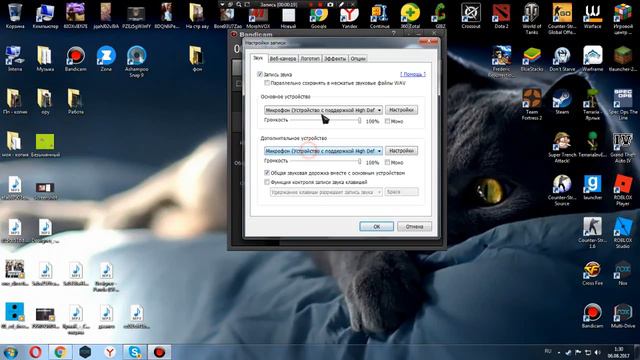Enable the key-controlled sound recording function
The height and width of the screenshot is (360, 640).
click(267, 182)
